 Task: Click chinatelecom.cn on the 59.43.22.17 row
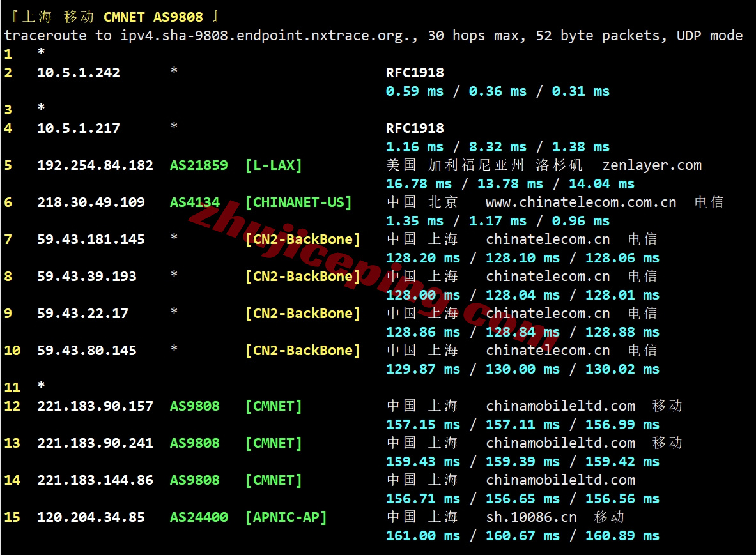click(x=548, y=314)
